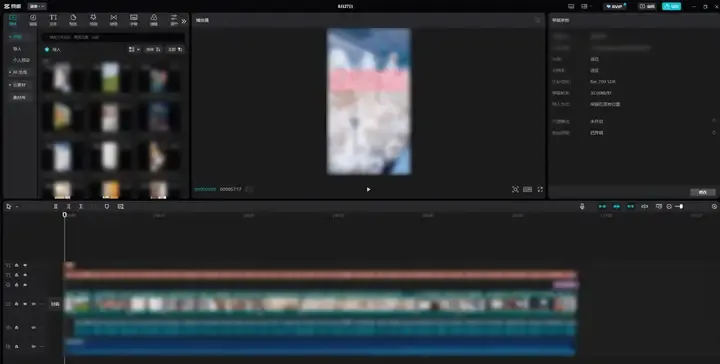Hide the top text track with eye icon
Image resolution: width=720 pixels, height=364 pixels.
(25, 265)
